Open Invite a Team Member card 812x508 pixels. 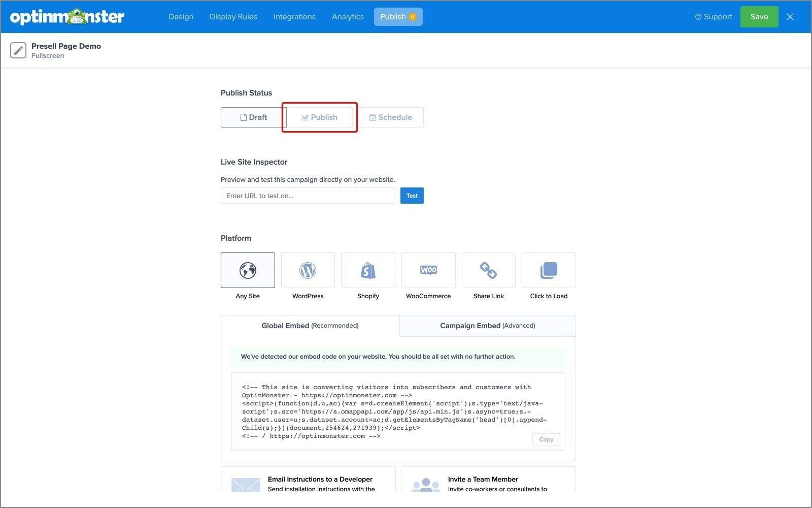pos(488,479)
